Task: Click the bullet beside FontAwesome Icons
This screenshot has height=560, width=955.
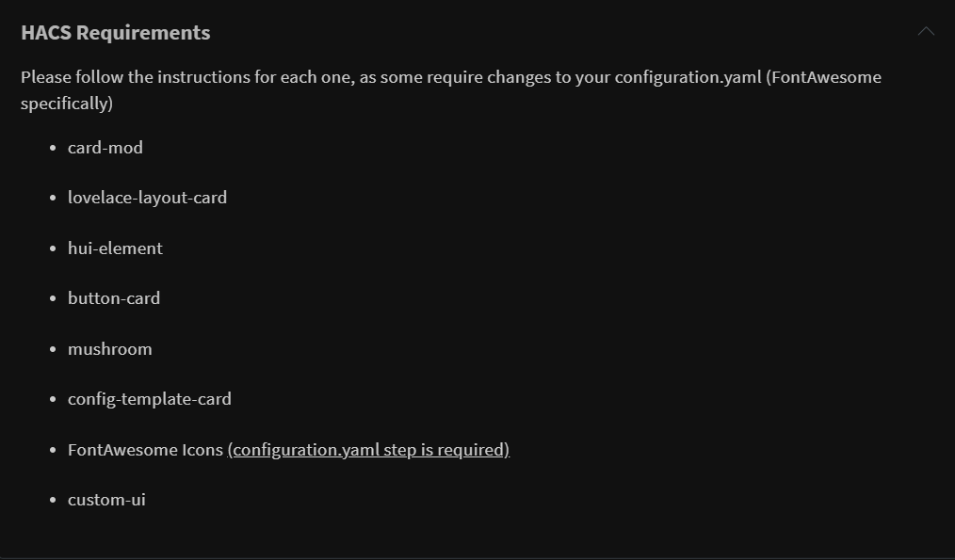Action: 53,451
